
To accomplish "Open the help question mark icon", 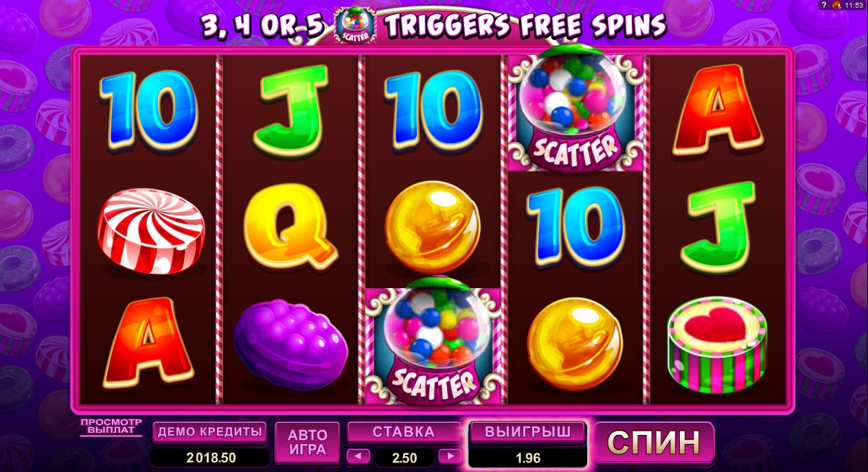I will 824,5.
